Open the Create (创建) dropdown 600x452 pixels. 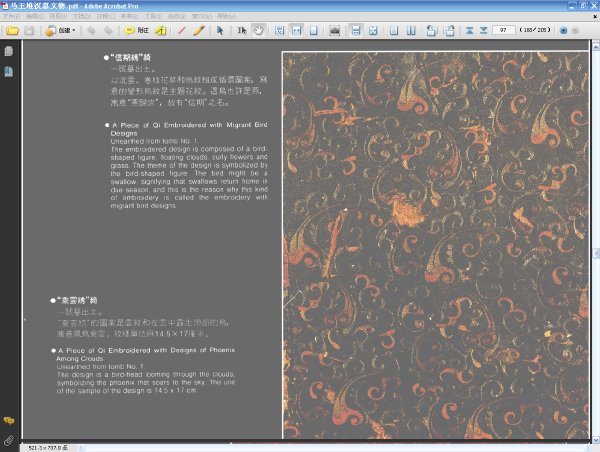click(x=61, y=31)
